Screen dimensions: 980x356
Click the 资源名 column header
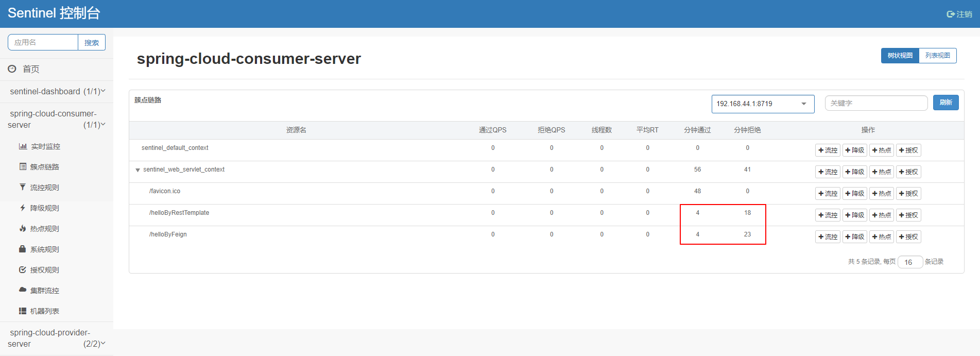pyautogui.click(x=296, y=130)
